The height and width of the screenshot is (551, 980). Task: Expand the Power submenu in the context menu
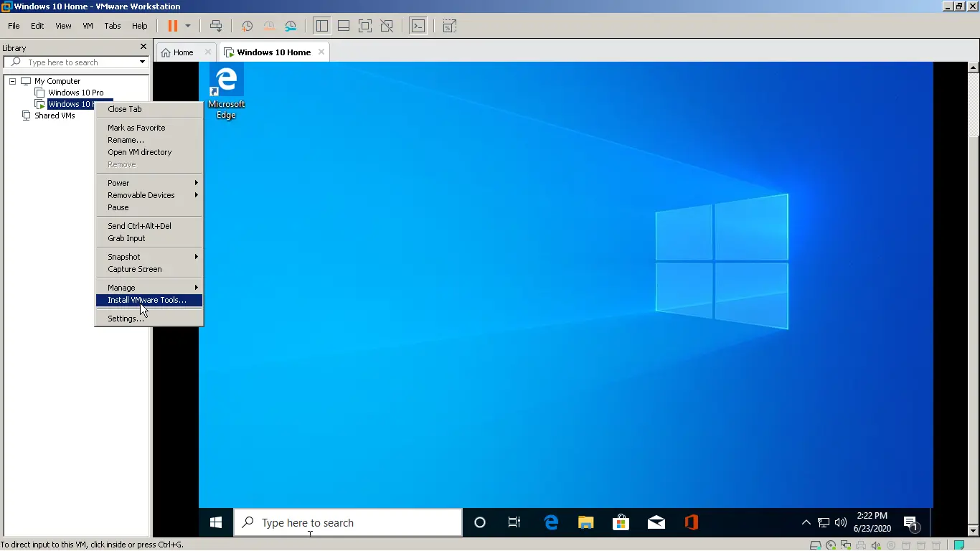(149, 182)
